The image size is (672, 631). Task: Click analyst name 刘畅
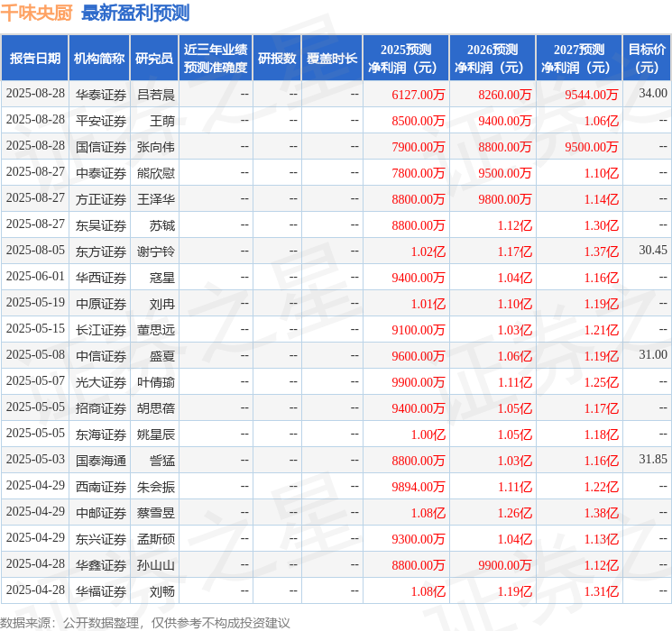[162, 591]
